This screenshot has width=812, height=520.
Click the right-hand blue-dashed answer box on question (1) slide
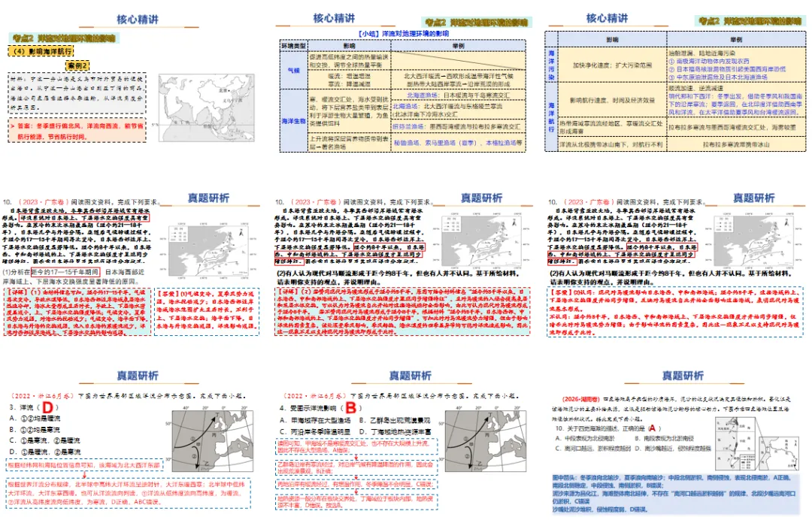coord(207,312)
